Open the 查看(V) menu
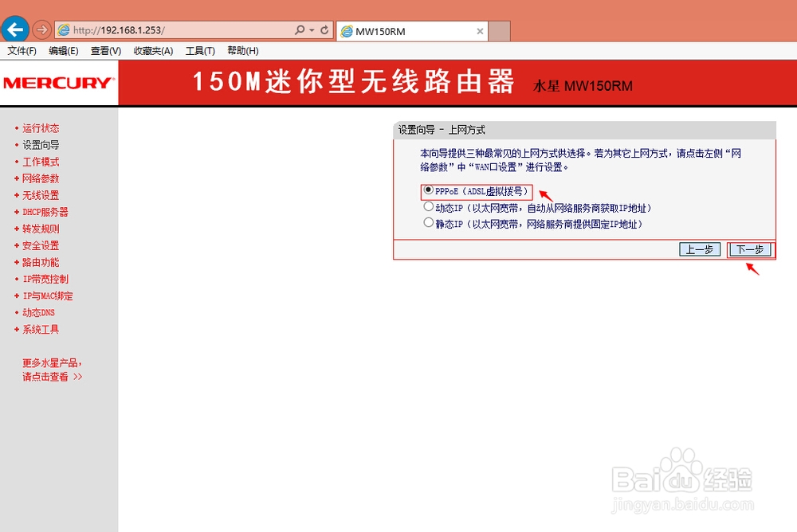Viewport: 797px width, 532px height. tap(106, 51)
